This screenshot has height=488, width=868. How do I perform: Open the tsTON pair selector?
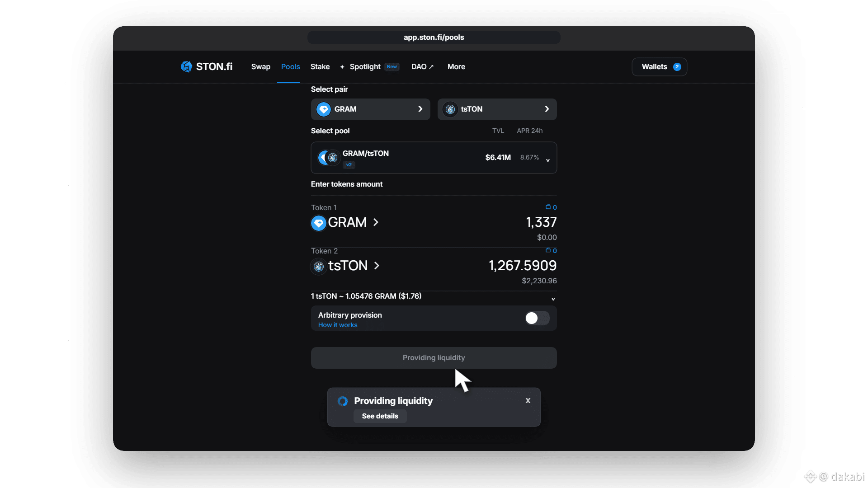pyautogui.click(x=497, y=109)
